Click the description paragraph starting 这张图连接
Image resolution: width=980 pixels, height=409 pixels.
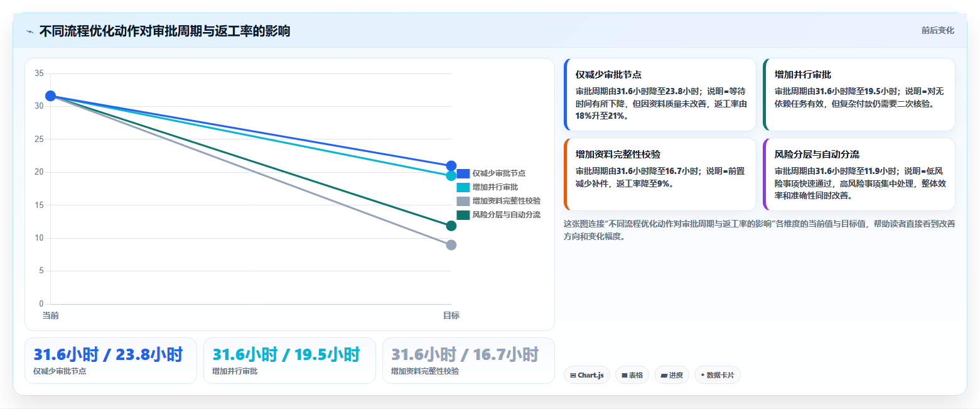click(760, 231)
